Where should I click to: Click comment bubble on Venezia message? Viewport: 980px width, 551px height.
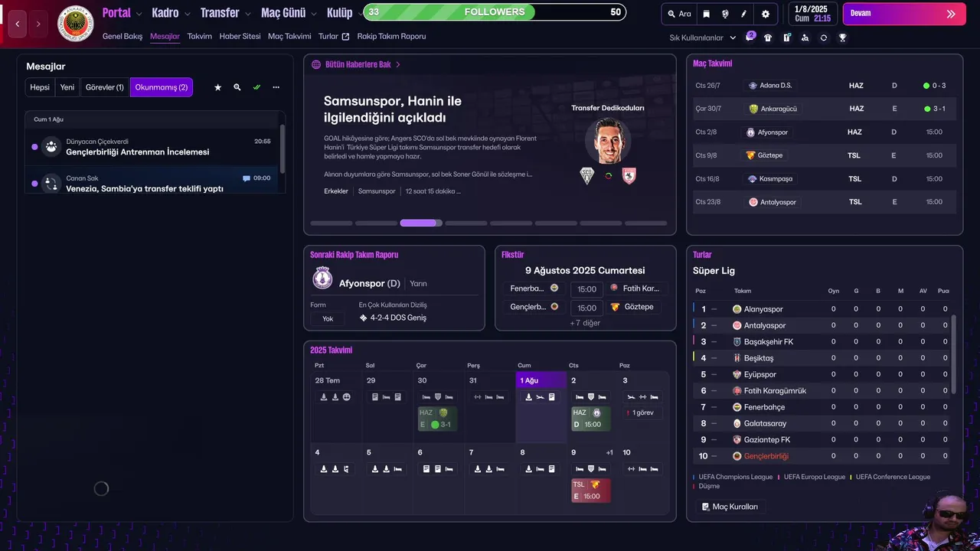pos(247,178)
